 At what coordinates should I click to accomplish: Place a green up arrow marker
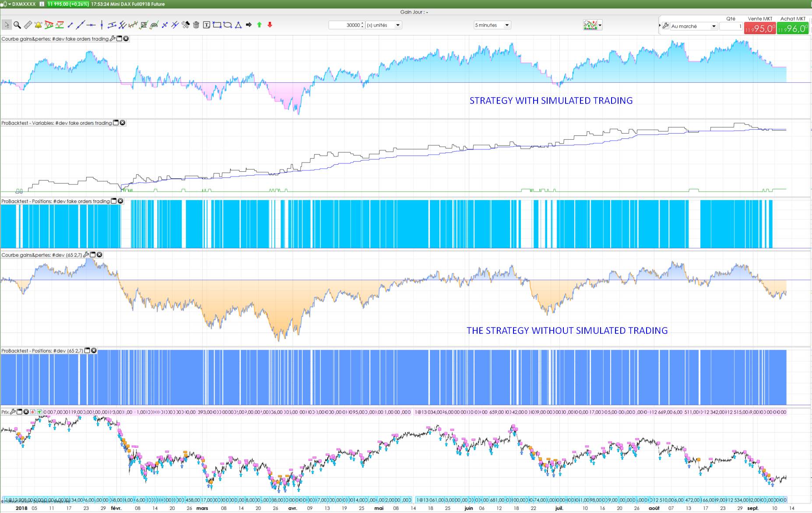259,25
